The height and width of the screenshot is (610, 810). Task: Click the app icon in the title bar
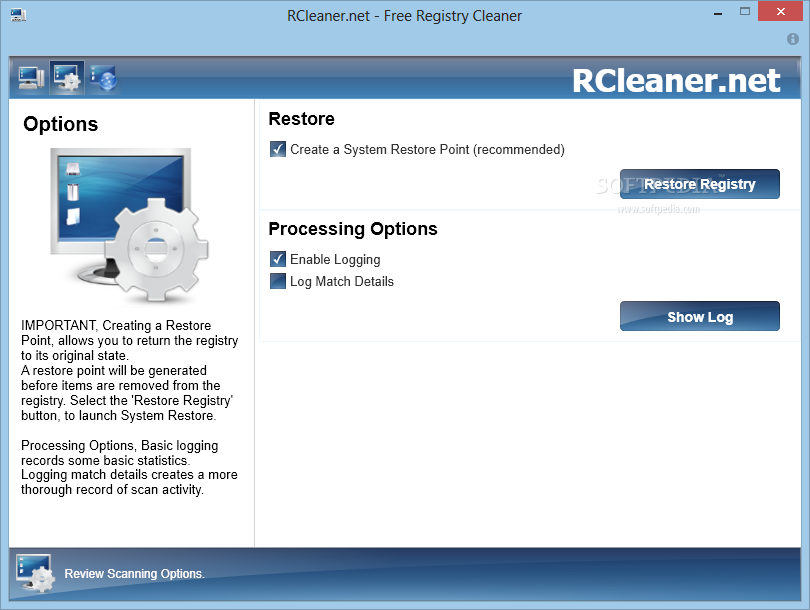click(x=19, y=15)
